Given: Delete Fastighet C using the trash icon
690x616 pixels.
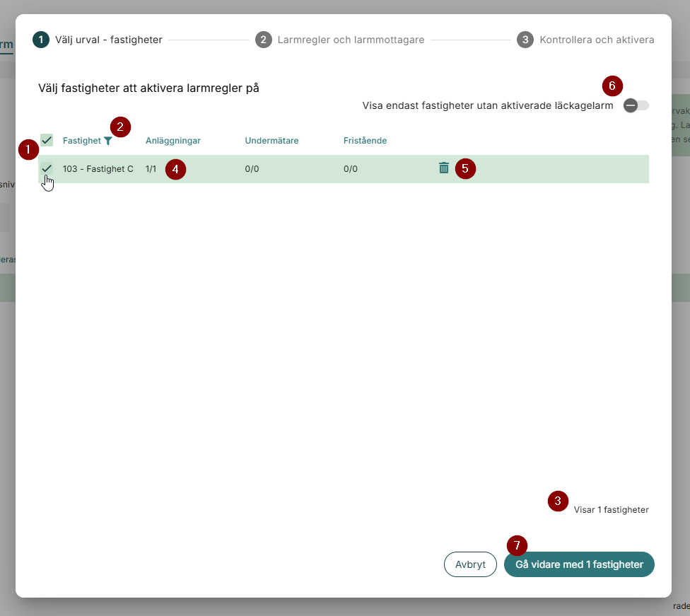Looking at the screenshot, I should 444,168.
